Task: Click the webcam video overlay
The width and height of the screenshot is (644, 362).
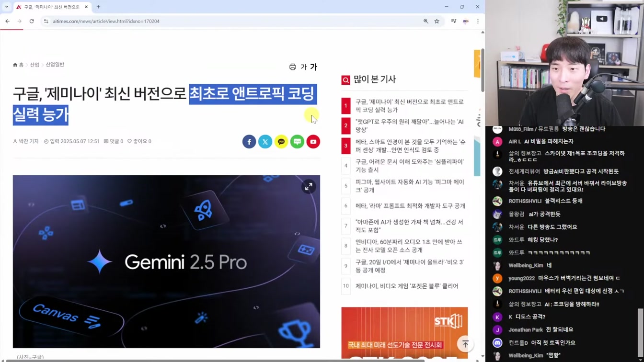Action: (x=564, y=63)
